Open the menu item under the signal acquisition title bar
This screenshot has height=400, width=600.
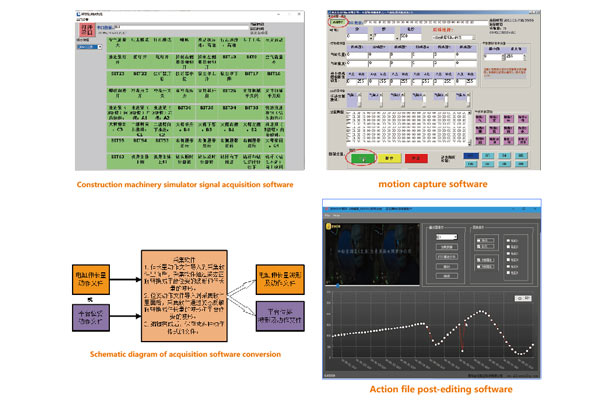(82, 19)
